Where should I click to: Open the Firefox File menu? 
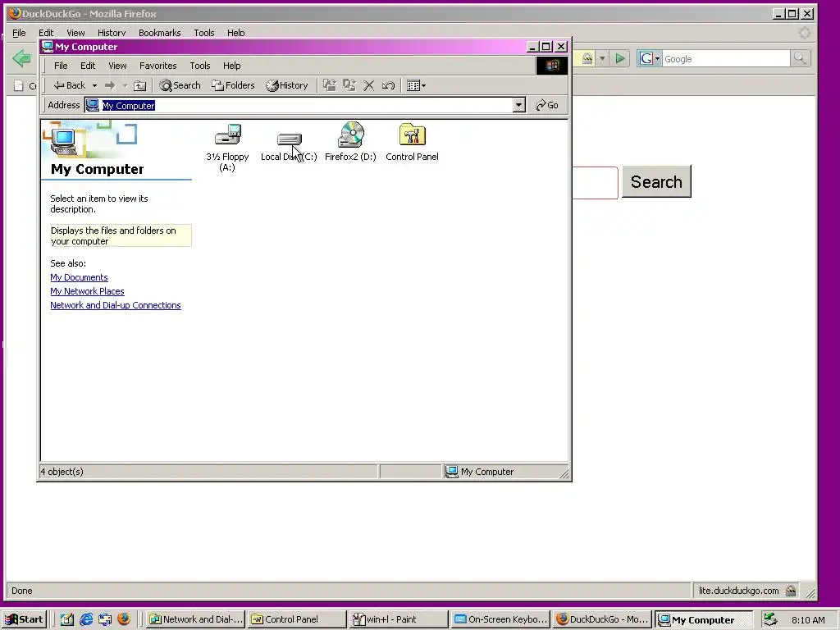pos(20,33)
